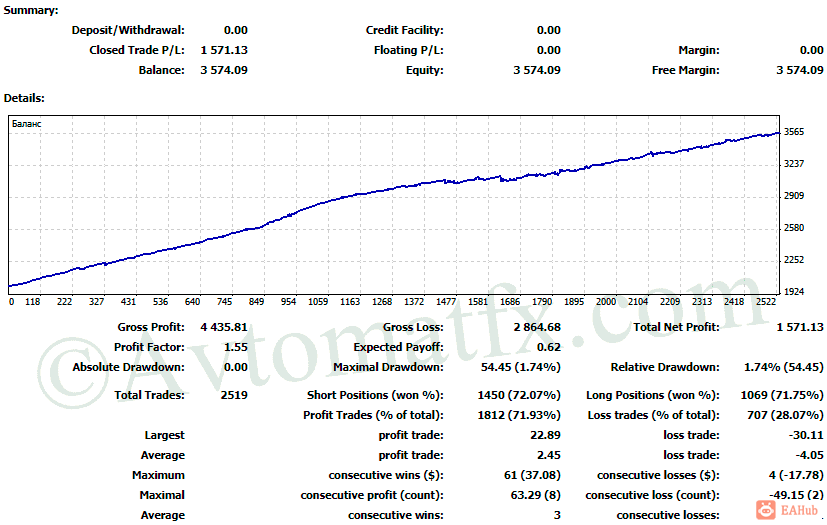Click the Balance value 3 574.09

224,70
